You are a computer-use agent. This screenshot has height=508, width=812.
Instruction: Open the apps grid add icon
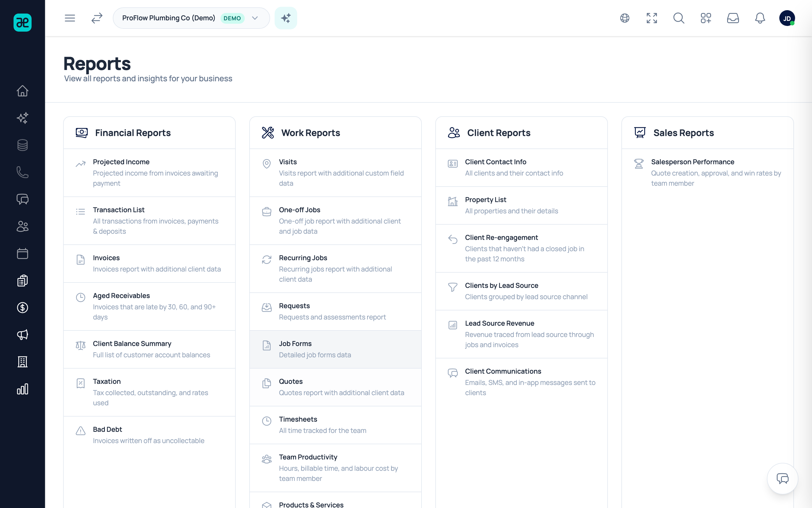pyautogui.click(x=706, y=18)
